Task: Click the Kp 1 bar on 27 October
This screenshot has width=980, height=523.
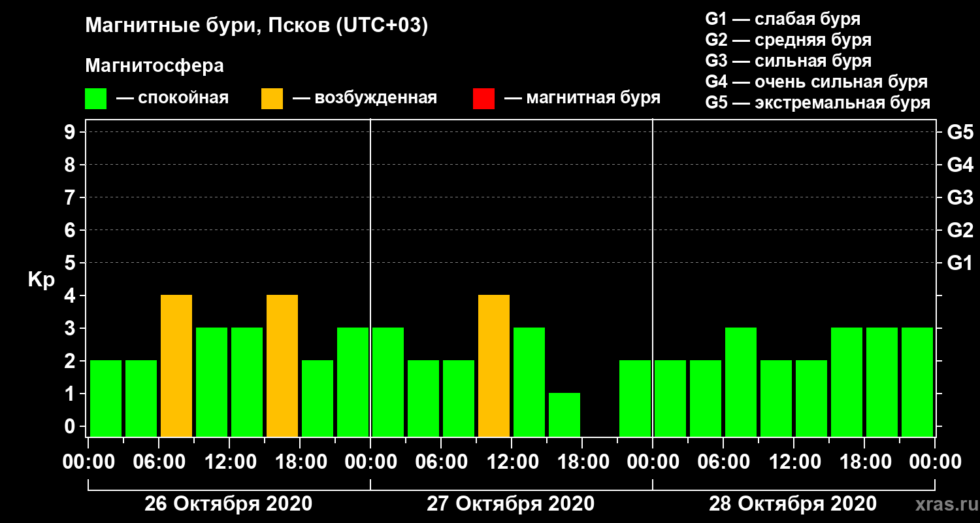Action: (564, 414)
